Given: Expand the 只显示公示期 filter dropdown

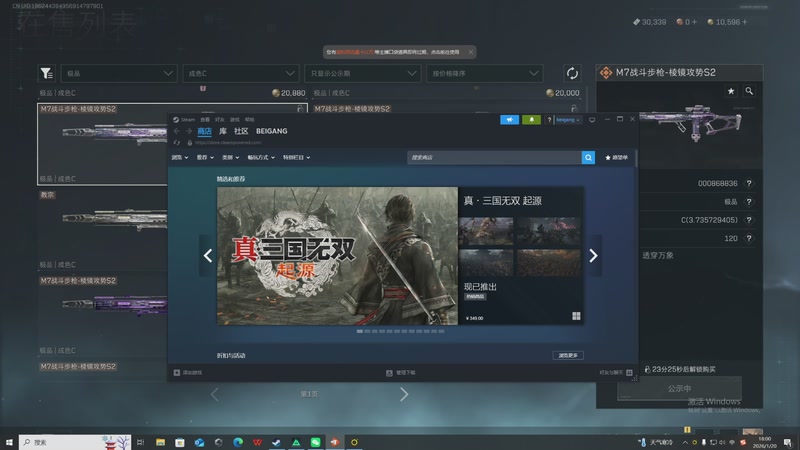Looking at the screenshot, I should tap(363, 73).
